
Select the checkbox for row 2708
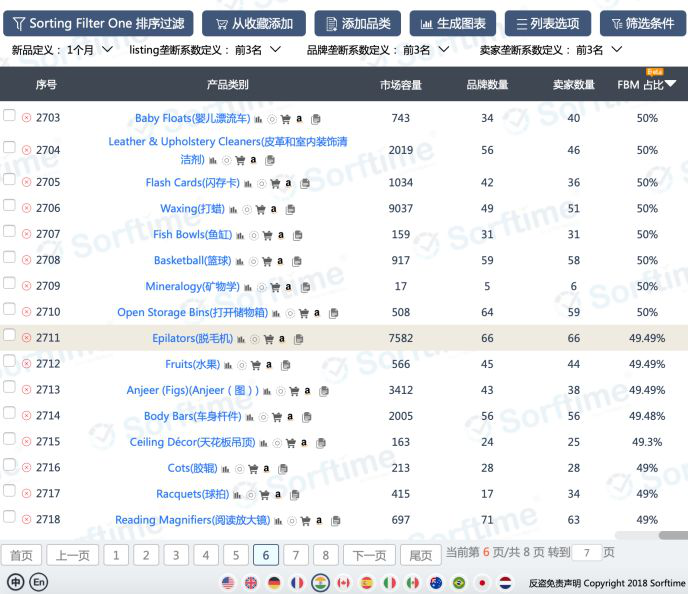[x=9, y=257]
